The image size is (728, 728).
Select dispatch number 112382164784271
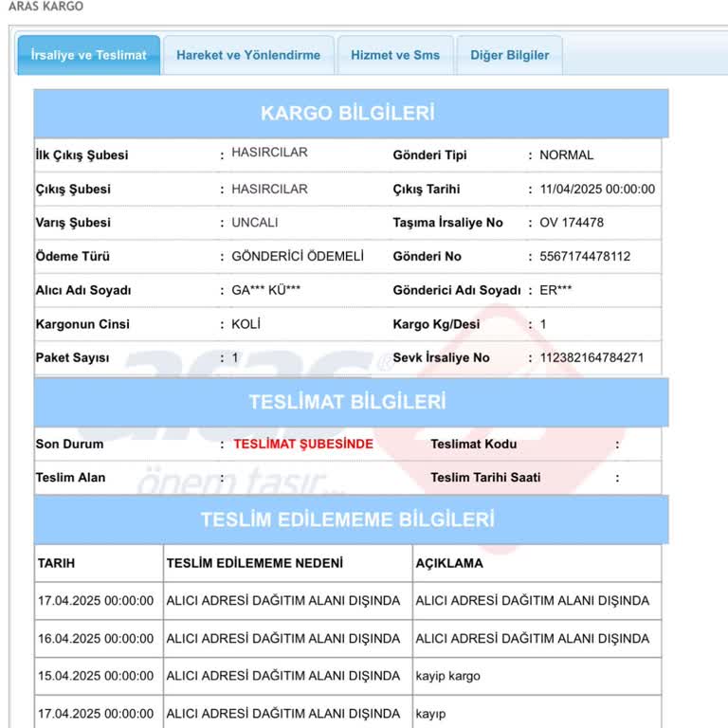591,357
